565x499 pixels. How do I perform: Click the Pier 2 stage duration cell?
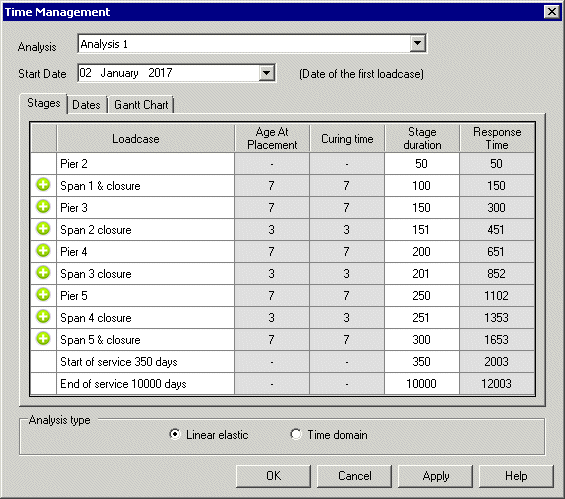tap(422, 164)
